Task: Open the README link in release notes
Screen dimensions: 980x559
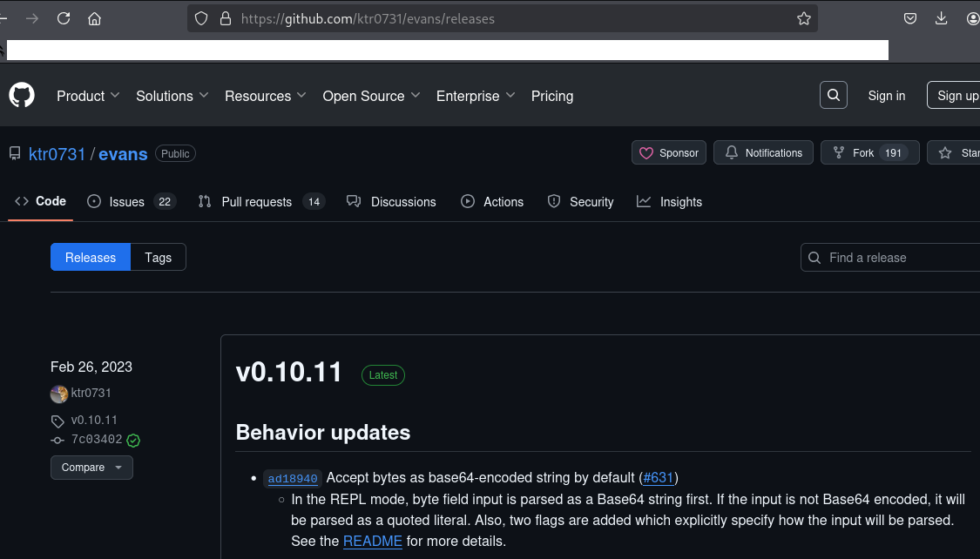Action: [372, 542]
